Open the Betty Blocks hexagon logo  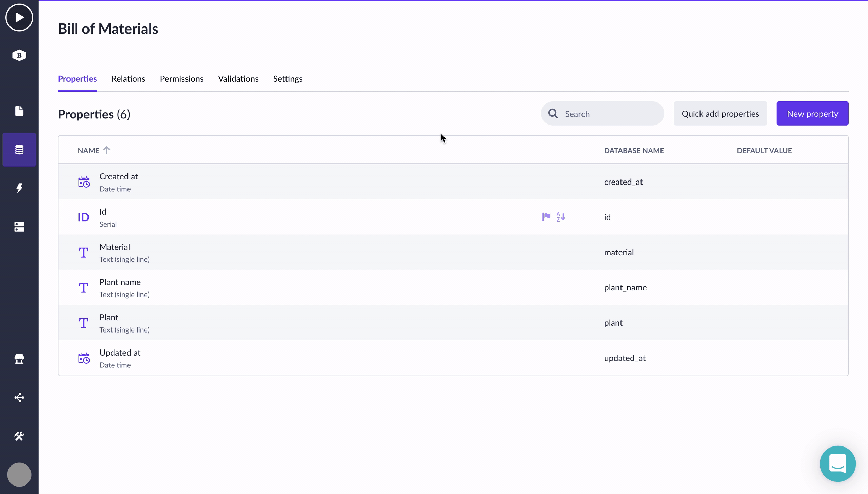pyautogui.click(x=19, y=55)
